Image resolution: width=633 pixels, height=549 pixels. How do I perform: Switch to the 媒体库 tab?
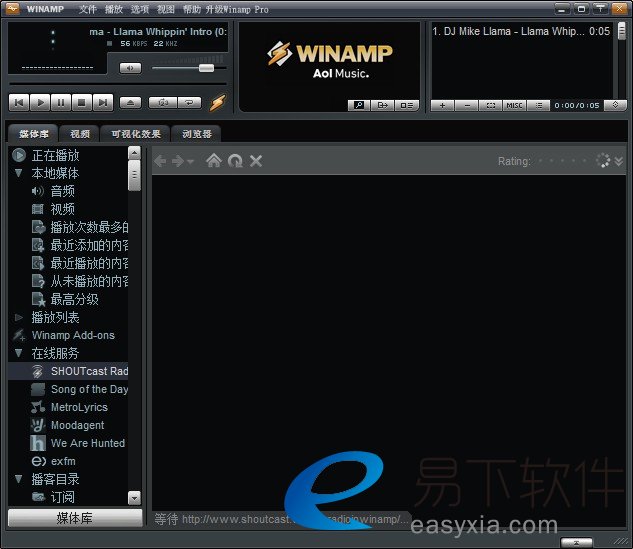tap(34, 134)
